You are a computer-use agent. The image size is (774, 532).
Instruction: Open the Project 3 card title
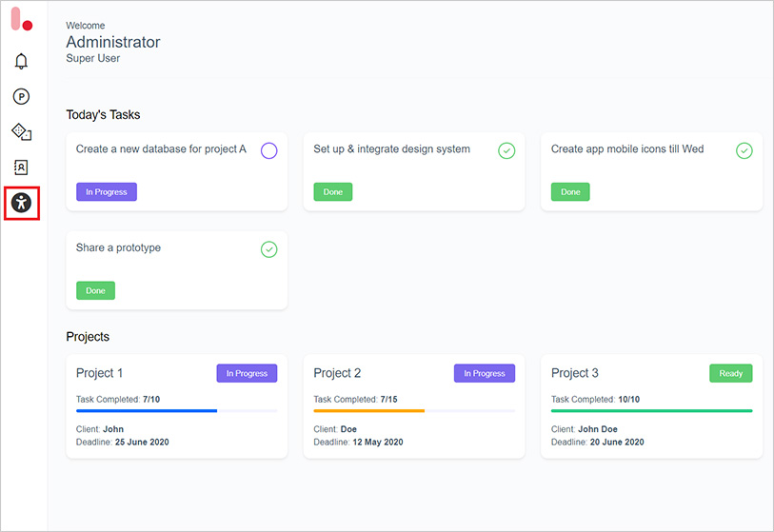tap(576, 373)
